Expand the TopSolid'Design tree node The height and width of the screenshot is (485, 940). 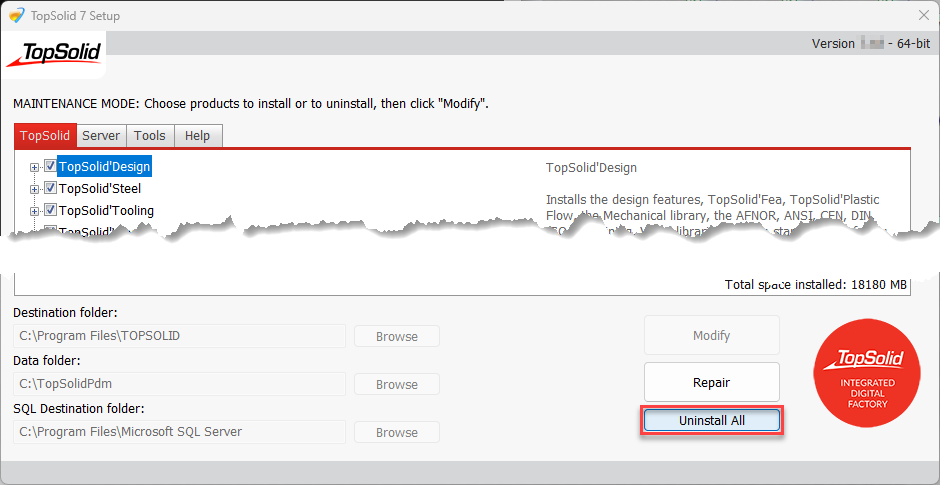(35, 167)
